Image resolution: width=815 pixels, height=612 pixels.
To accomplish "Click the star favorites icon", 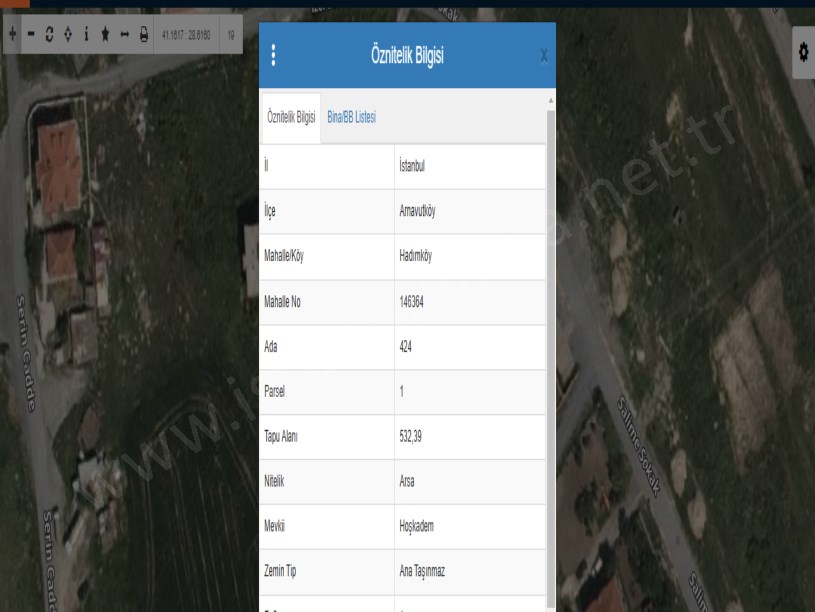I will coord(105,34).
